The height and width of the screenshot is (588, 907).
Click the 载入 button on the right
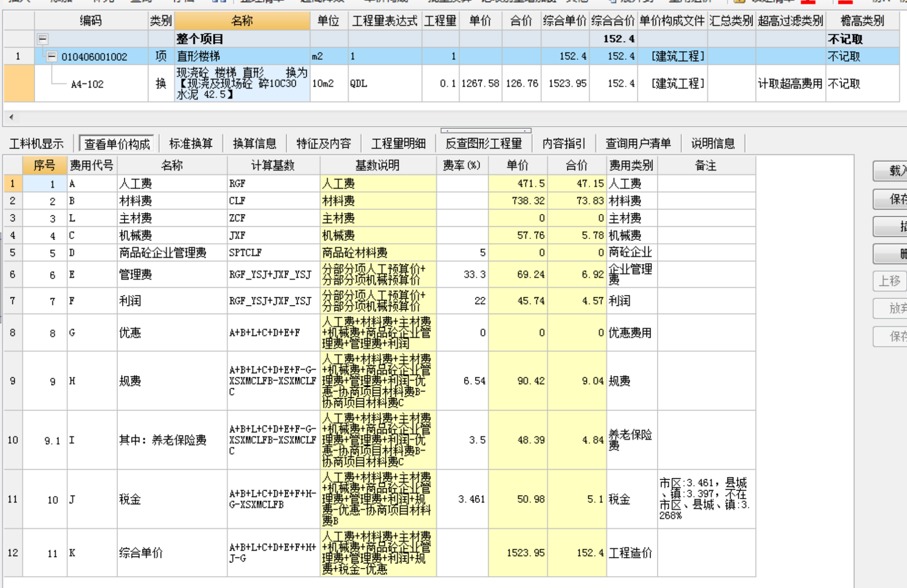click(890, 171)
